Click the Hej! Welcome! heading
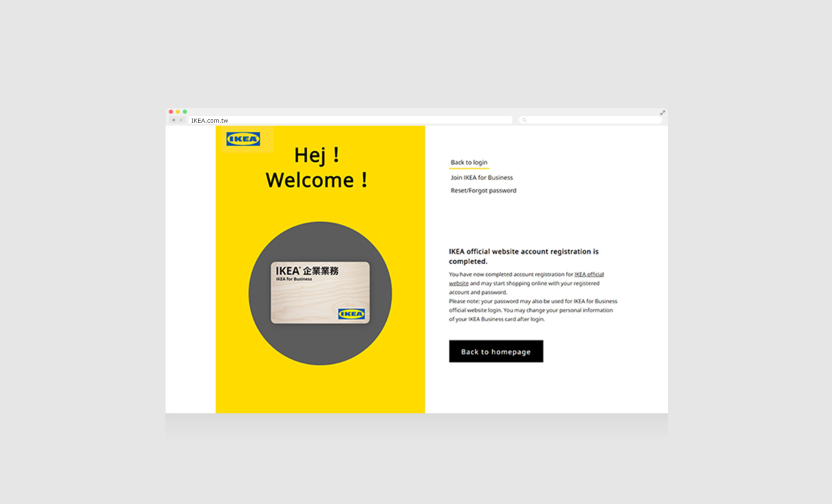 (317, 168)
